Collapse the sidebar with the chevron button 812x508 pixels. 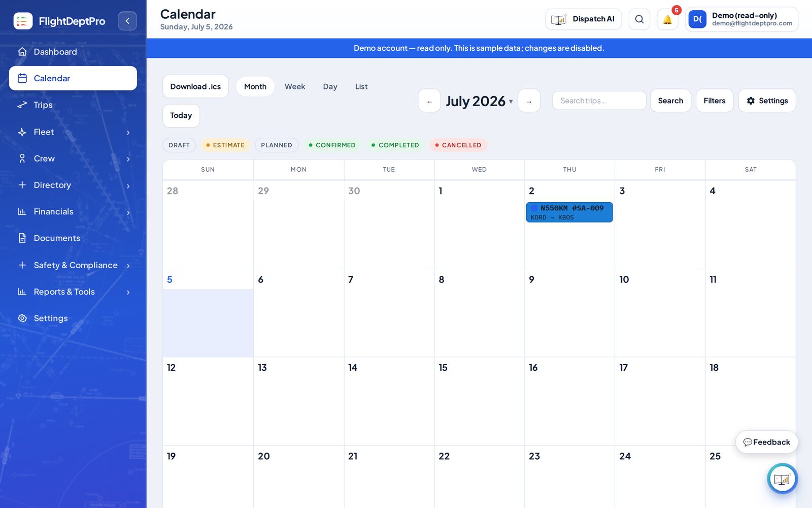coord(127,21)
